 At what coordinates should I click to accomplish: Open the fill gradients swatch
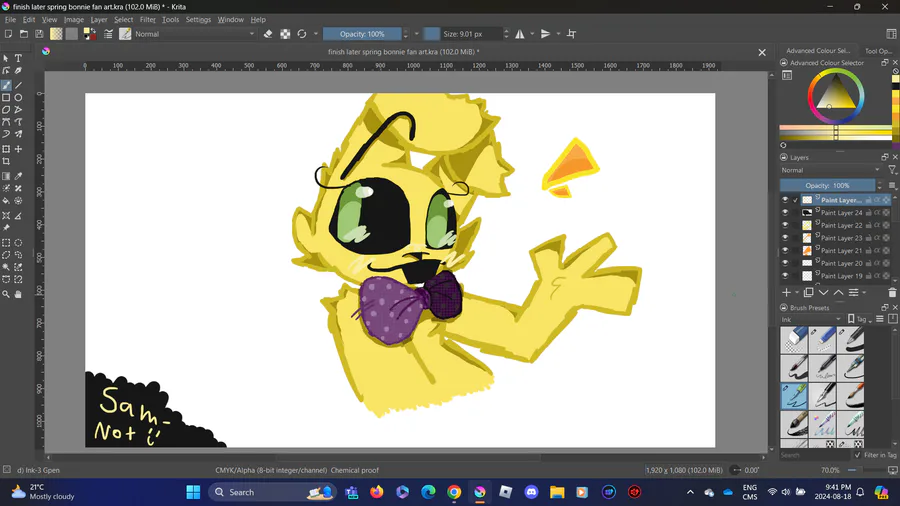[x=56, y=34]
